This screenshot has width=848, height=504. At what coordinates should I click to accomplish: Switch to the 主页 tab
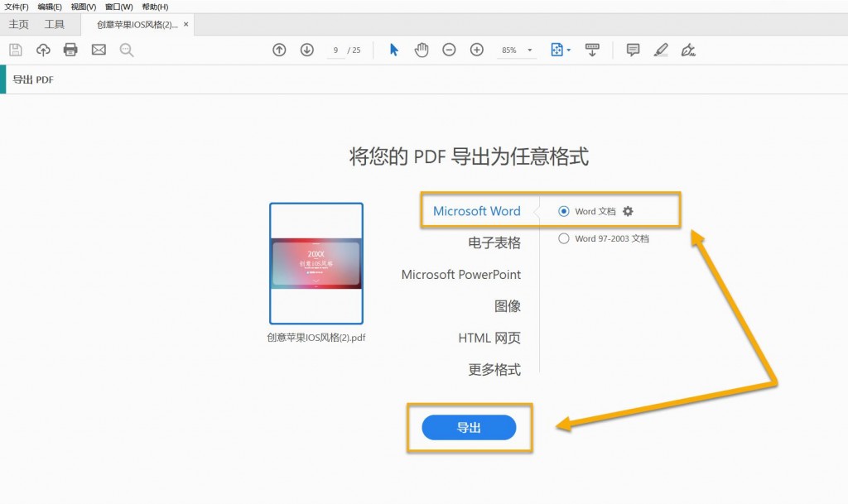click(x=18, y=24)
